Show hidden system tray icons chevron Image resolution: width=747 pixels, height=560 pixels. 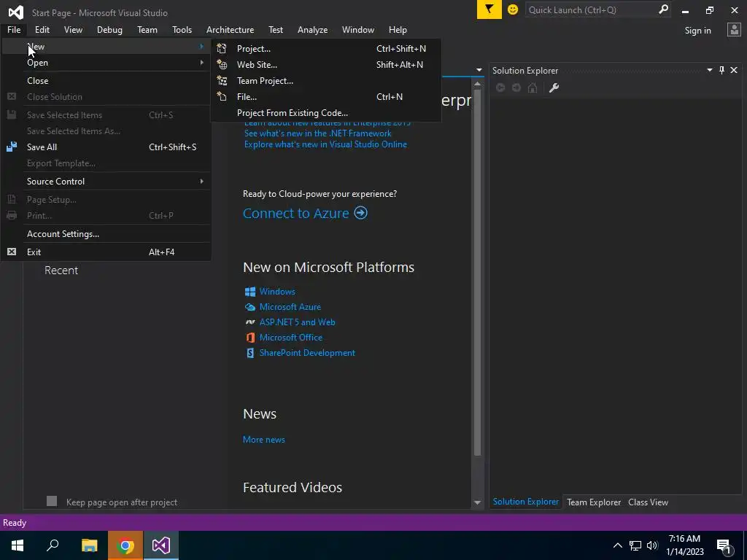click(x=617, y=545)
